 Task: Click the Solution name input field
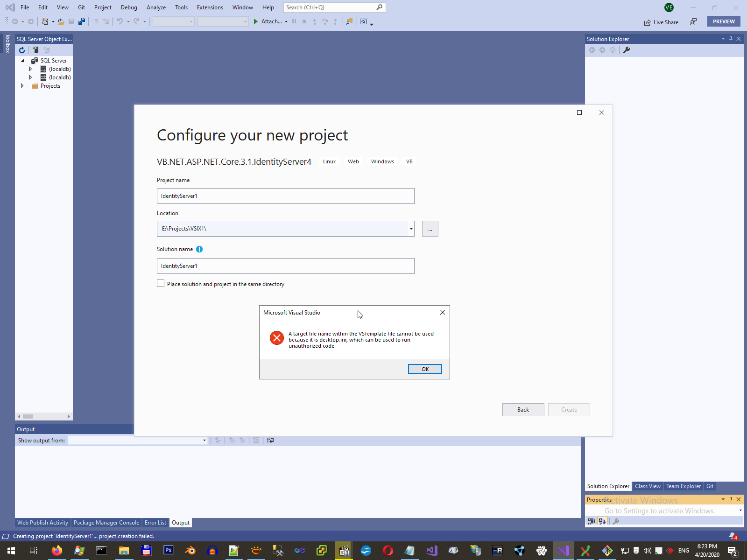[286, 266]
